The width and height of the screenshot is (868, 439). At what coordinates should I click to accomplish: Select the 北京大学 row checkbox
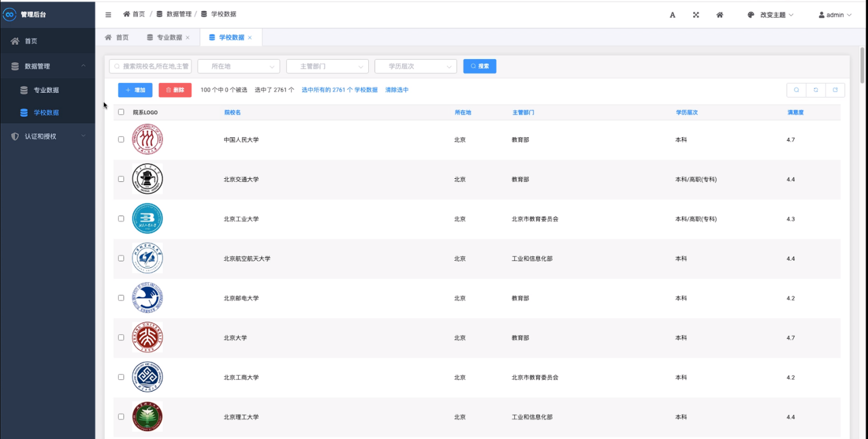pos(121,337)
